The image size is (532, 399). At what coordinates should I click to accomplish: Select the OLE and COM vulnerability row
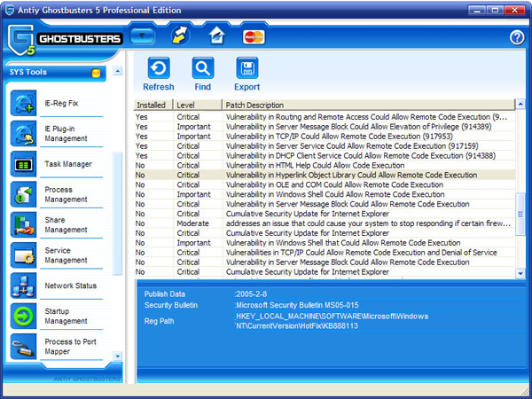click(325, 185)
